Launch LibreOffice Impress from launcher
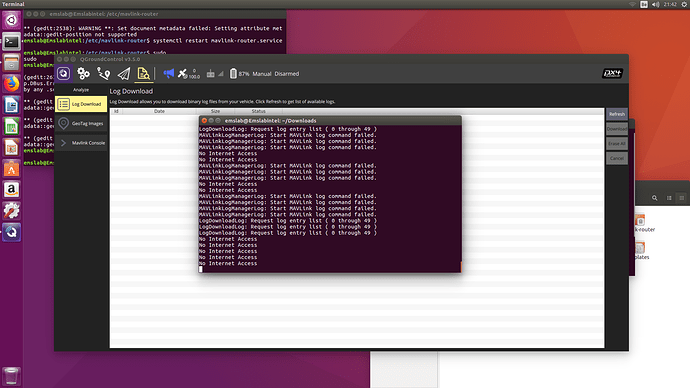This screenshot has height=388, width=690. [11, 147]
